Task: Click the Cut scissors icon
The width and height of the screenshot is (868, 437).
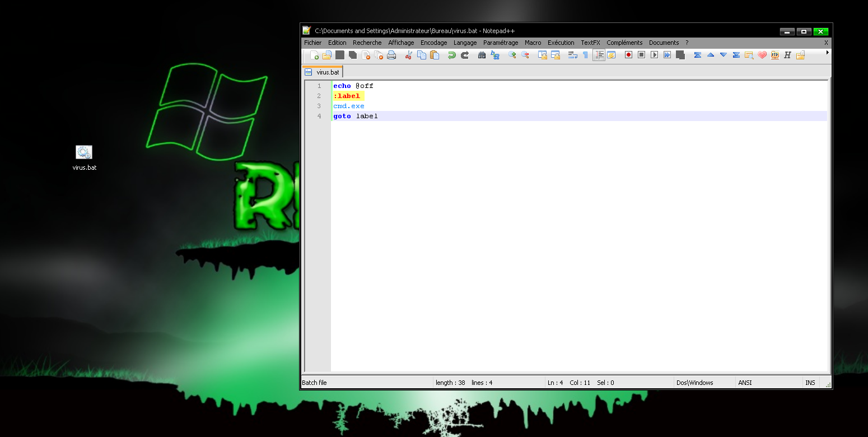Action: click(x=409, y=55)
